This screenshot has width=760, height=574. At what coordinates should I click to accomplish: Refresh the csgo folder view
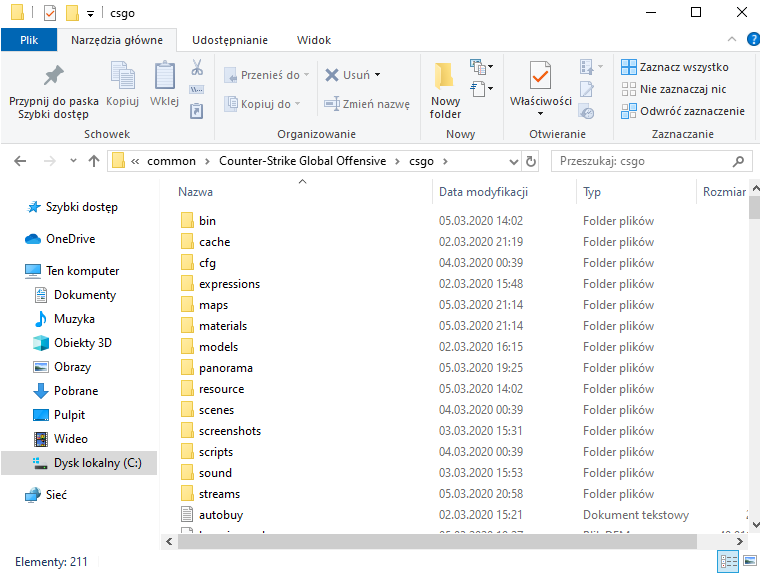click(x=531, y=161)
